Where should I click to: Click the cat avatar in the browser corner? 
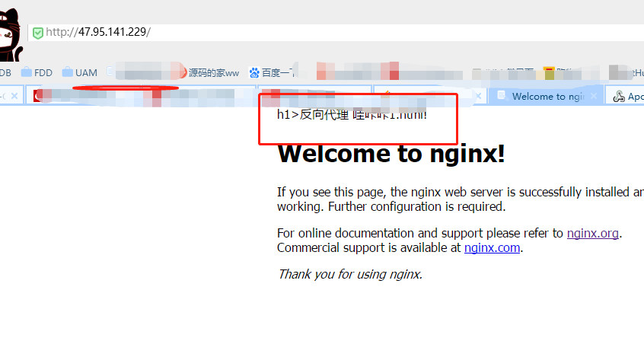(10, 35)
